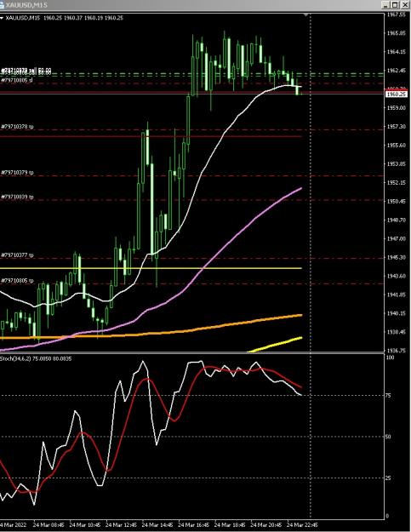Click stochastic scale level 100
The width and height of the screenshot is (411, 532).
(390, 358)
